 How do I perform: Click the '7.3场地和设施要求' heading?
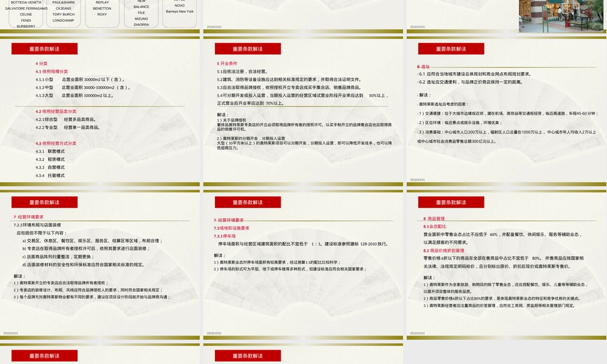pyautogui.click(x=231, y=228)
